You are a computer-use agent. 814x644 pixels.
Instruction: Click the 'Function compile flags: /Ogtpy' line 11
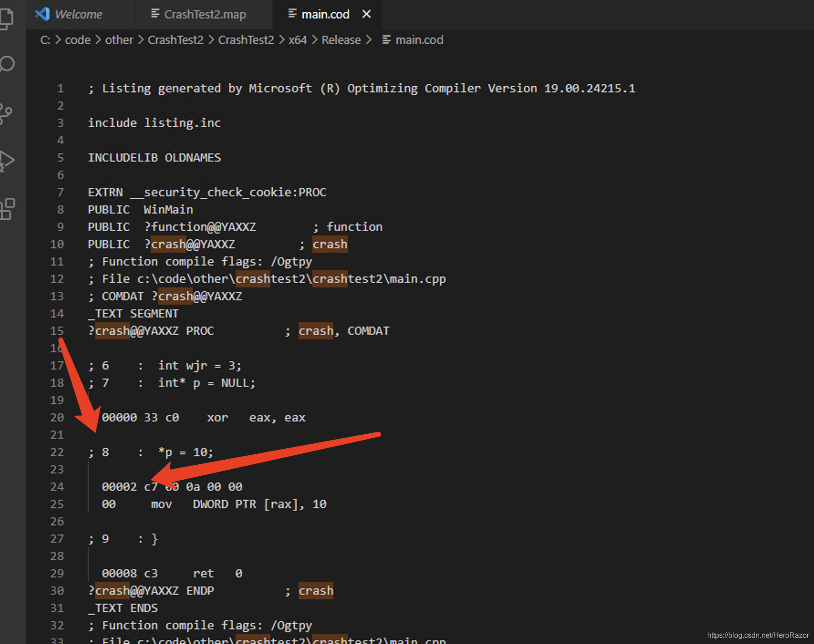point(200,262)
